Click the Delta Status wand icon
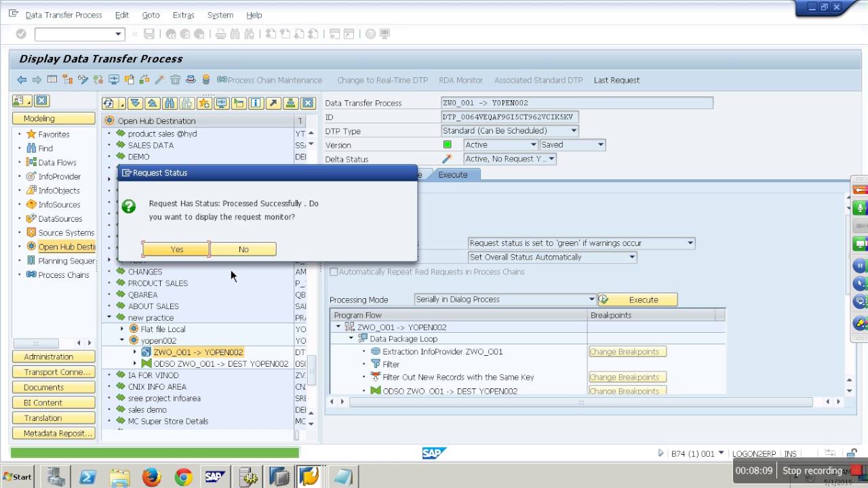The width and height of the screenshot is (868, 488). pos(447,159)
